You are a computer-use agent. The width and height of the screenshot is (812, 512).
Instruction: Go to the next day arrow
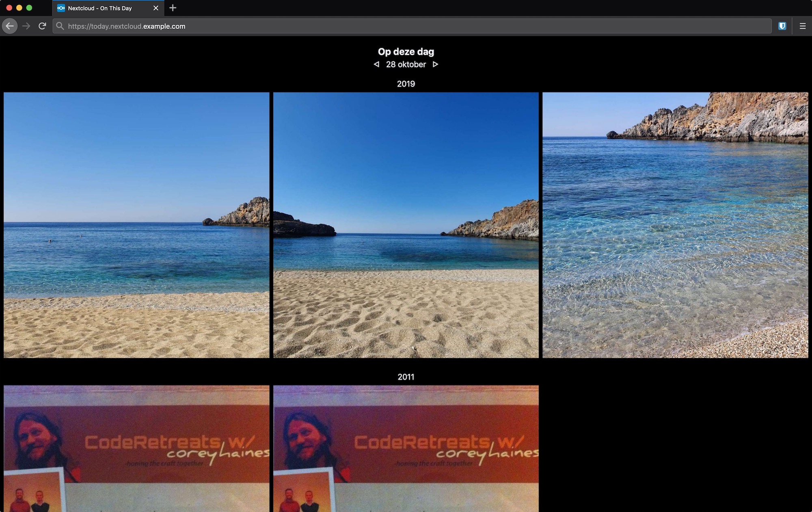click(x=435, y=64)
